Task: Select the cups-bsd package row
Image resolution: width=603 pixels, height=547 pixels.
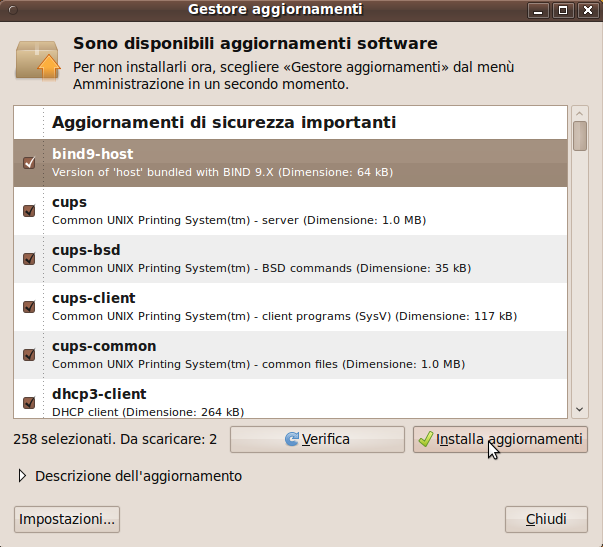Action: (x=290, y=259)
